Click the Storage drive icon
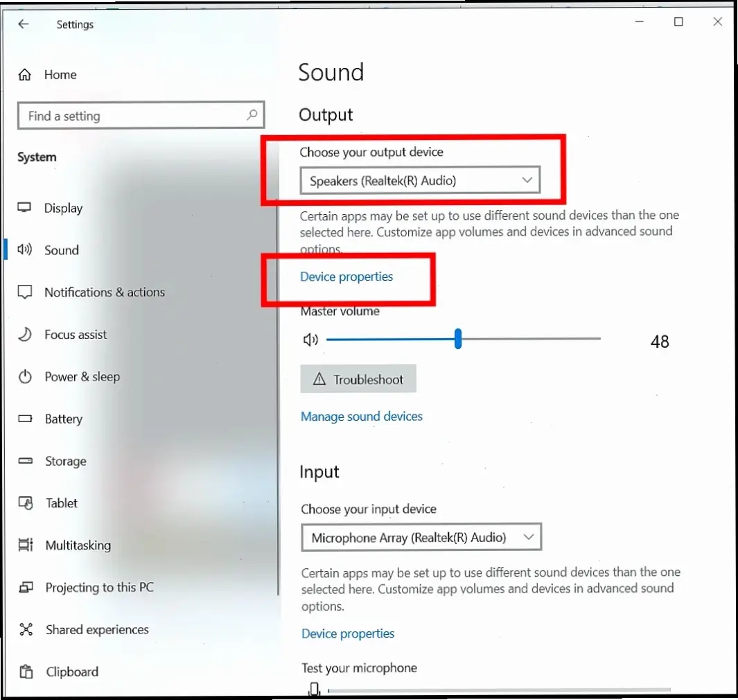This screenshot has height=700, width=738. 26,461
